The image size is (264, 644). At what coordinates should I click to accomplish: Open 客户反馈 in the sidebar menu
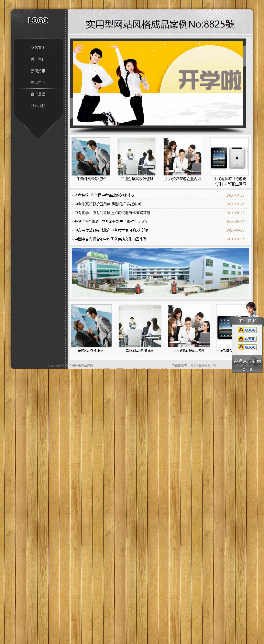tap(38, 94)
